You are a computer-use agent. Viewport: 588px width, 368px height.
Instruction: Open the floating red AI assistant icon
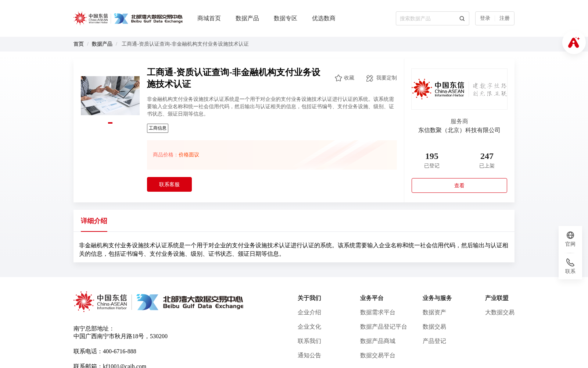tap(574, 42)
